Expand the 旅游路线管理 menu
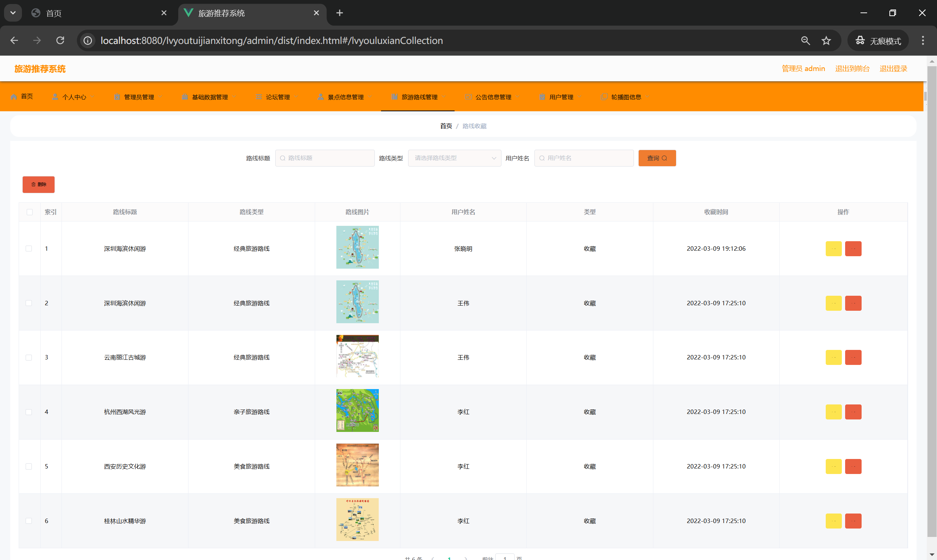 click(x=418, y=97)
